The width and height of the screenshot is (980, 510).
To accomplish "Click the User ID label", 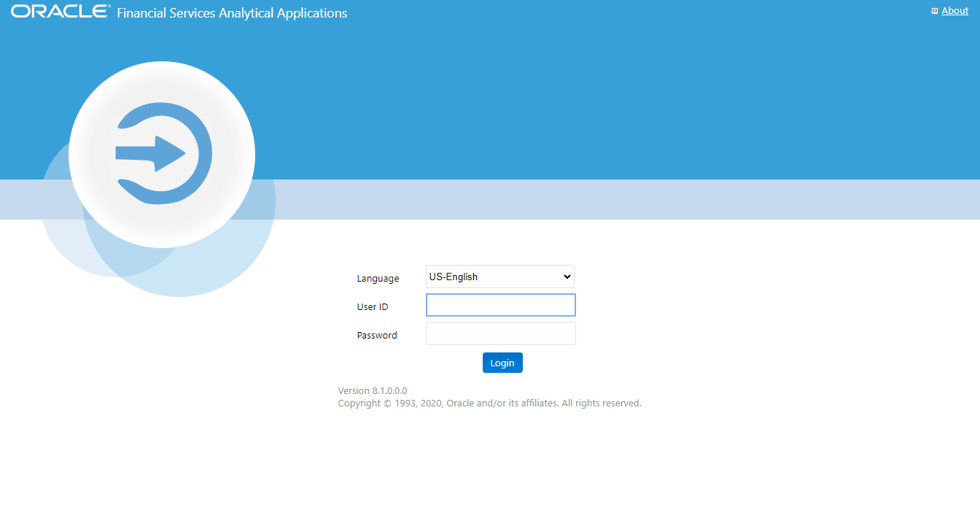I will pos(372,306).
